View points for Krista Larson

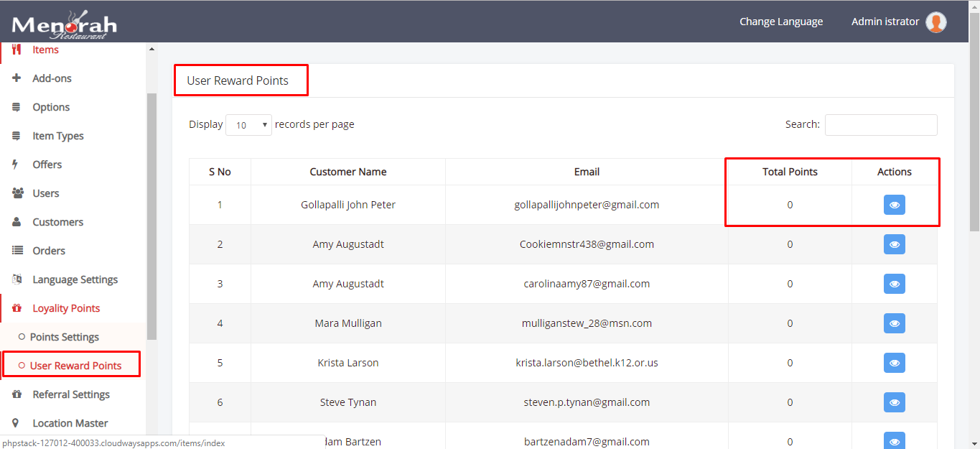pos(894,363)
